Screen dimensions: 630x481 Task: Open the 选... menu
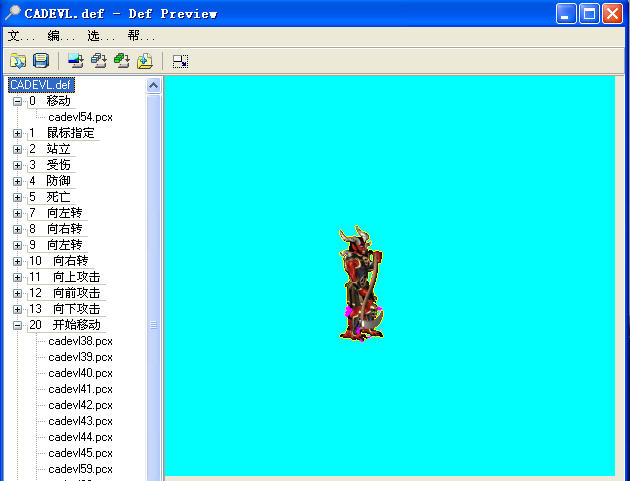coord(101,36)
